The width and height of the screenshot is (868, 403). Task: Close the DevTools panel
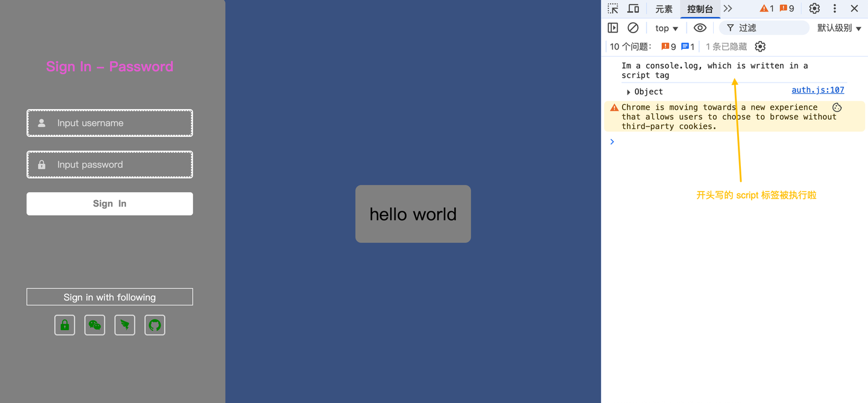854,8
